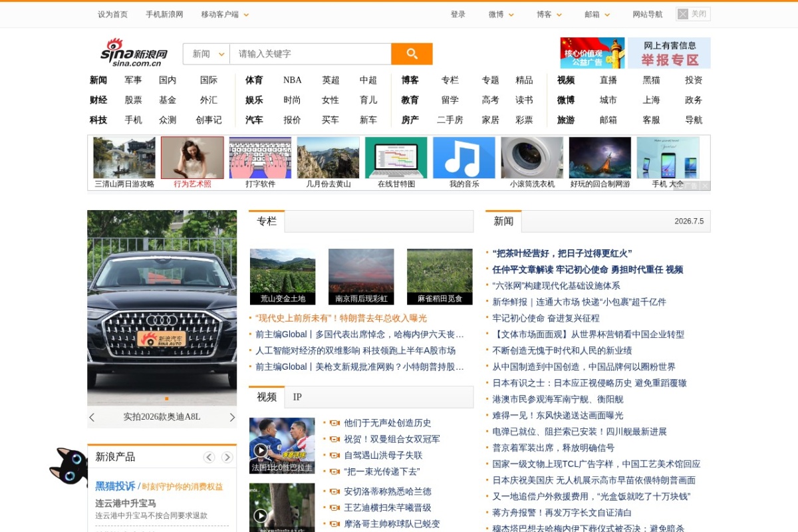Open 人工智能对经济的双维影响 article
The width and height of the screenshot is (798, 532).
click(x=355, y=350)
